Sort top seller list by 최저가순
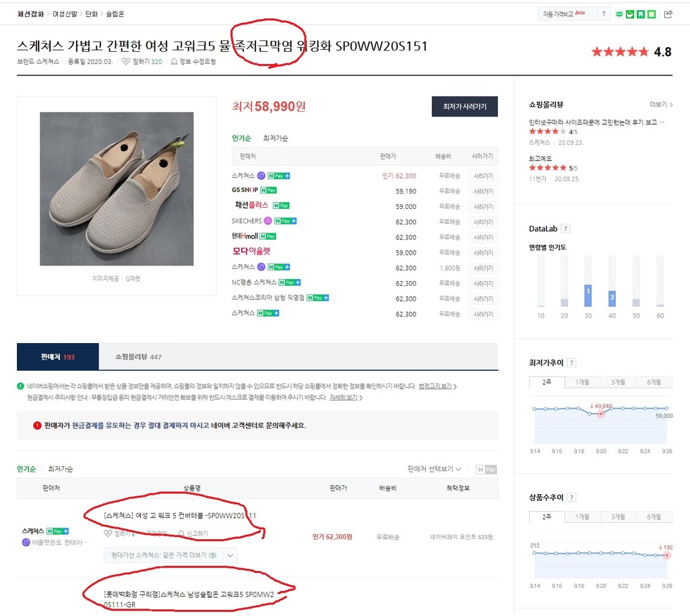 point(276,138)
